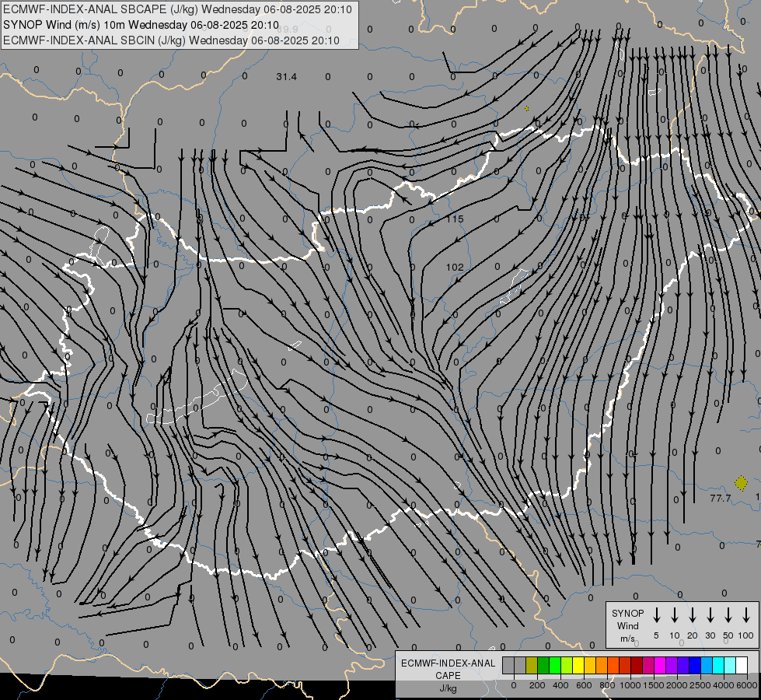Click the 400 tick label in CAPE legend
The width and height of the screenshot is (761, 700).
pos(560,685)
